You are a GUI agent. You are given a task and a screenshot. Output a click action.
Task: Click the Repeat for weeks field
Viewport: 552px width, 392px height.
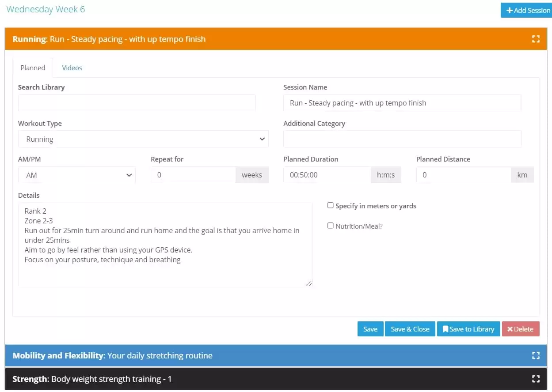pos(193,175)
